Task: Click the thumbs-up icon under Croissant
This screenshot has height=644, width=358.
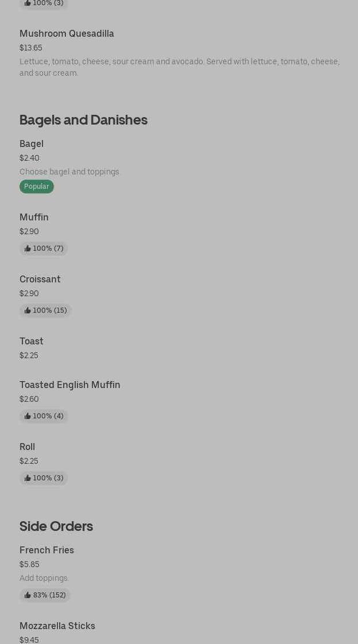Action: point(28,311)
